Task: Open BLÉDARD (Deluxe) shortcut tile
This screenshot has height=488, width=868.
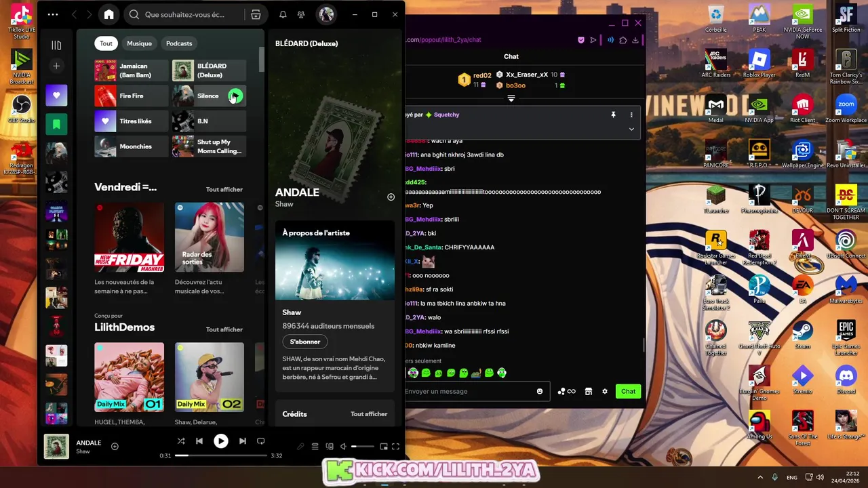Action: coord(209,70)
